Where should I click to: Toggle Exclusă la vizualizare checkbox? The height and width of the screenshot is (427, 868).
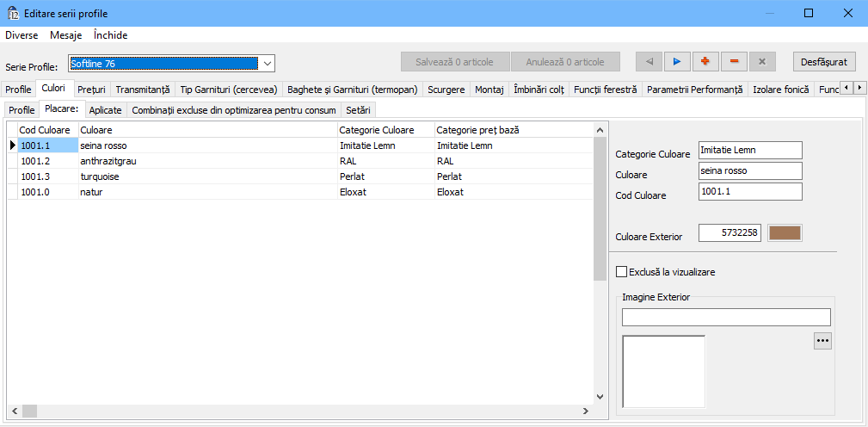622,272
